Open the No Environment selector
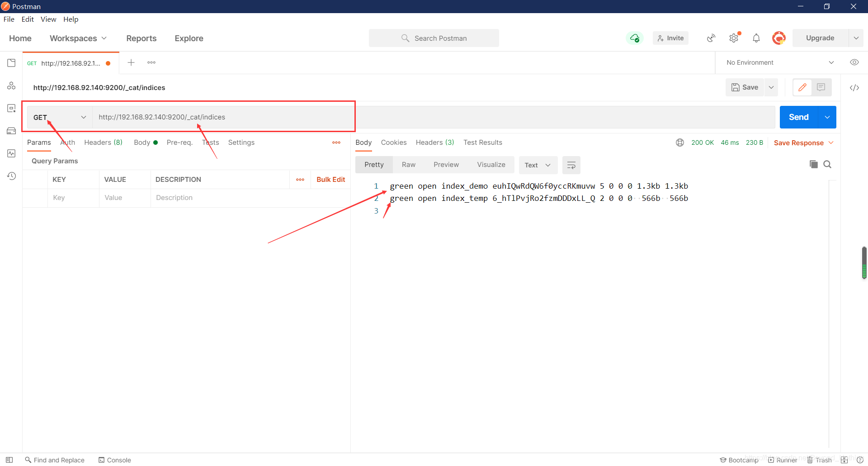This screenshot has width=868, height=466. (x=780, y=62)
